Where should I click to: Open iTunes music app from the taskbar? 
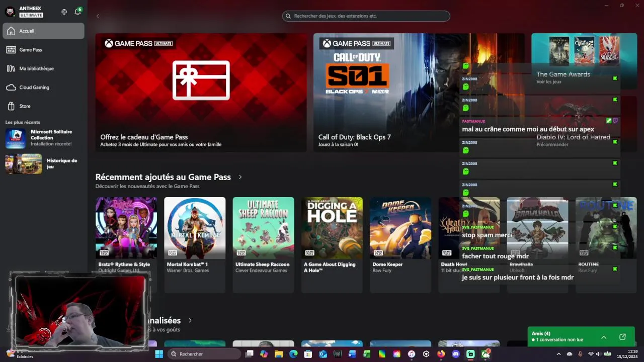[412, 354]
